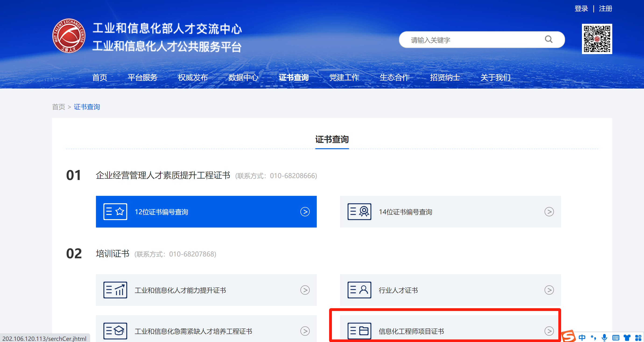644x342 pixels.
Task: Click the 登录 login link
Action: click(x=581, y=9)
